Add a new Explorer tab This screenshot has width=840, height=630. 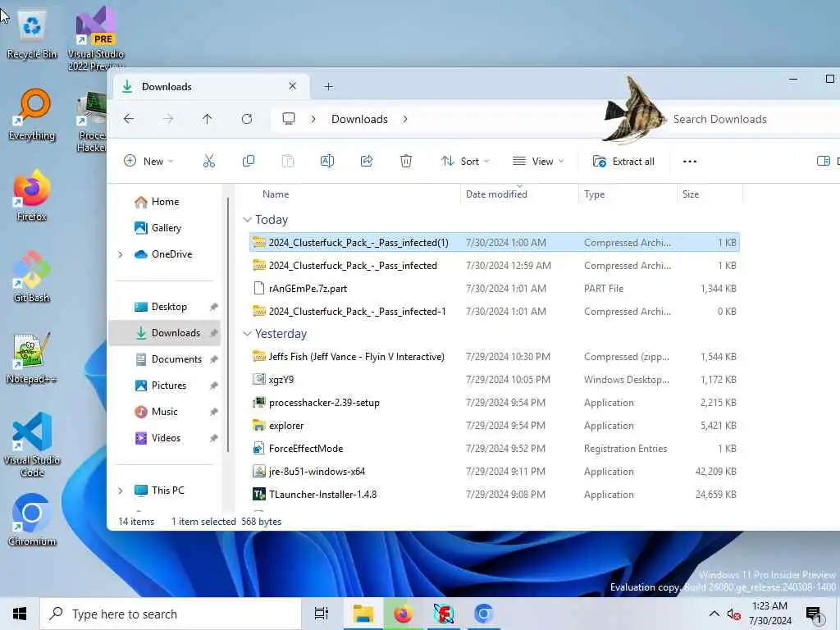click(328, 87)
